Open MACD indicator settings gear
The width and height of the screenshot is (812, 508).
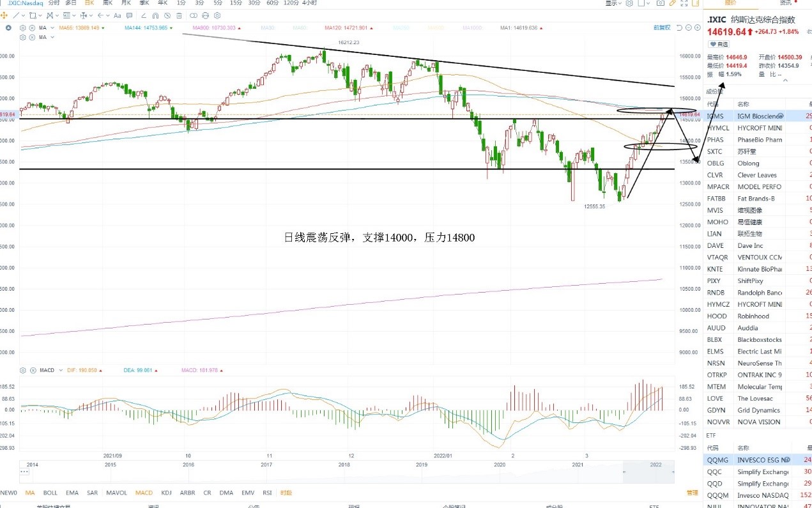(x=23, y=370)
